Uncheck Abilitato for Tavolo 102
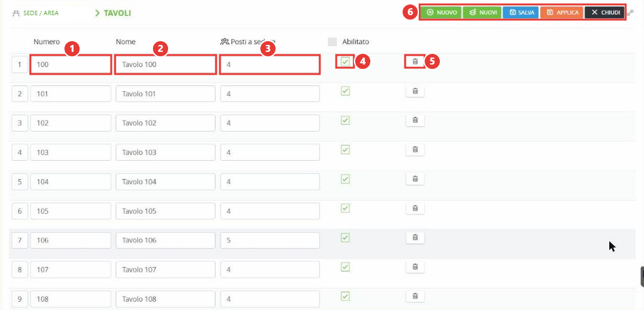The width and height of the screenshot is (644, 310). point(346,120)
